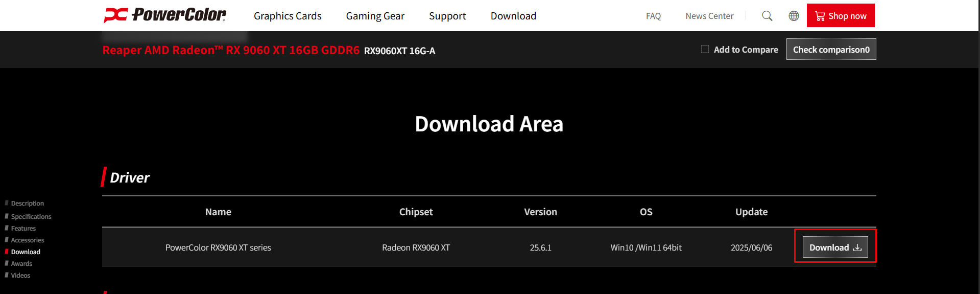The height and width of the screenshot is (294, 980).
Task: Select the Download item in the sidebar
Action: pos(25,252)
